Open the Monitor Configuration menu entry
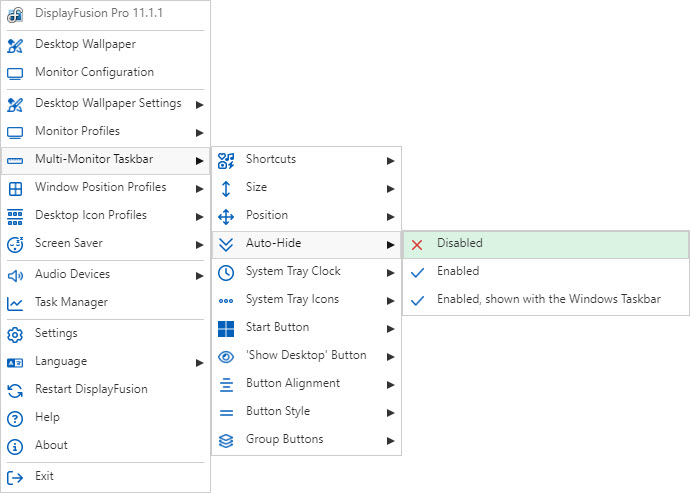 pyautogui.click(x=94, y=73)
